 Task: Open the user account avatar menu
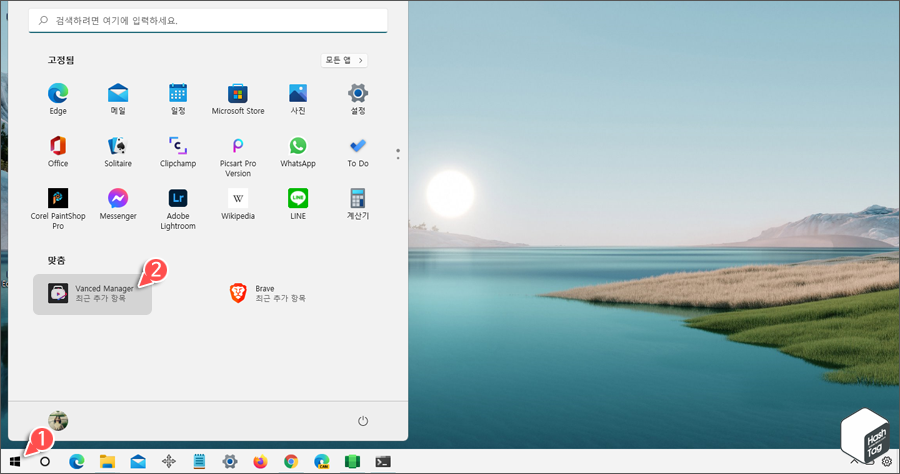click(x=58, y=421)
